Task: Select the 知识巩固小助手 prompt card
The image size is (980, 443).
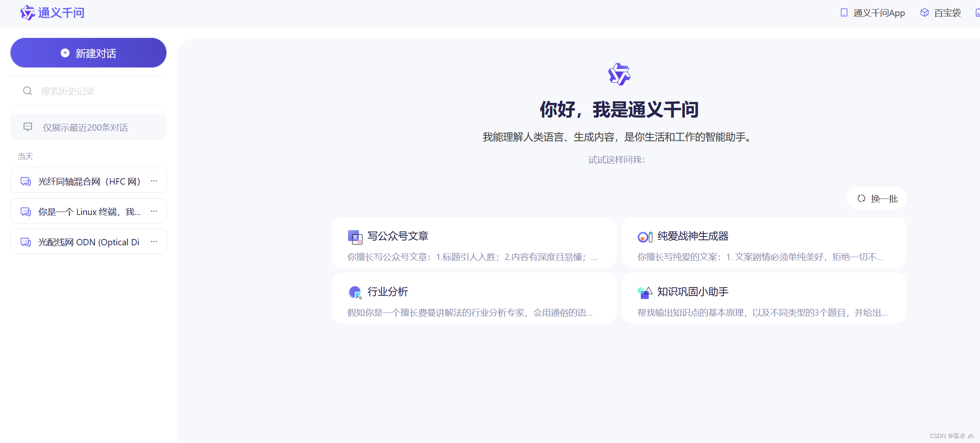Action: tap(764, 298)
